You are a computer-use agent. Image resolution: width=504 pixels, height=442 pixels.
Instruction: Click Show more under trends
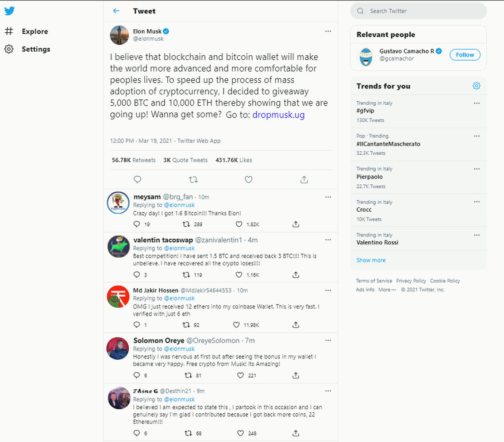[371, 260]
